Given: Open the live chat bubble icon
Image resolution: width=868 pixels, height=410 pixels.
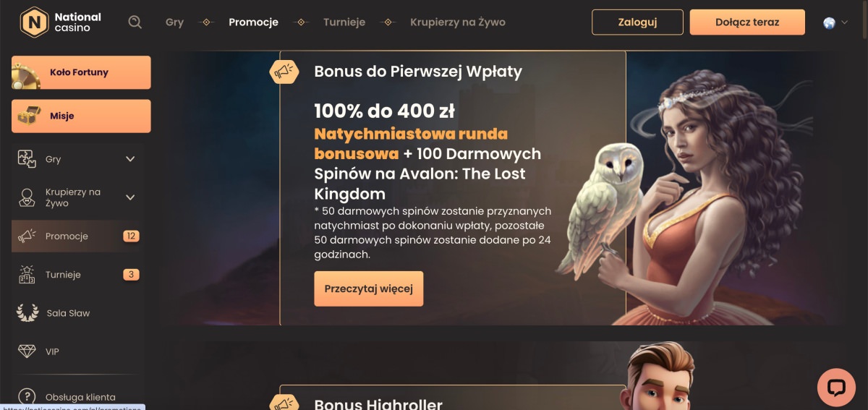Looking at the screenshot, I should (836, 387).
